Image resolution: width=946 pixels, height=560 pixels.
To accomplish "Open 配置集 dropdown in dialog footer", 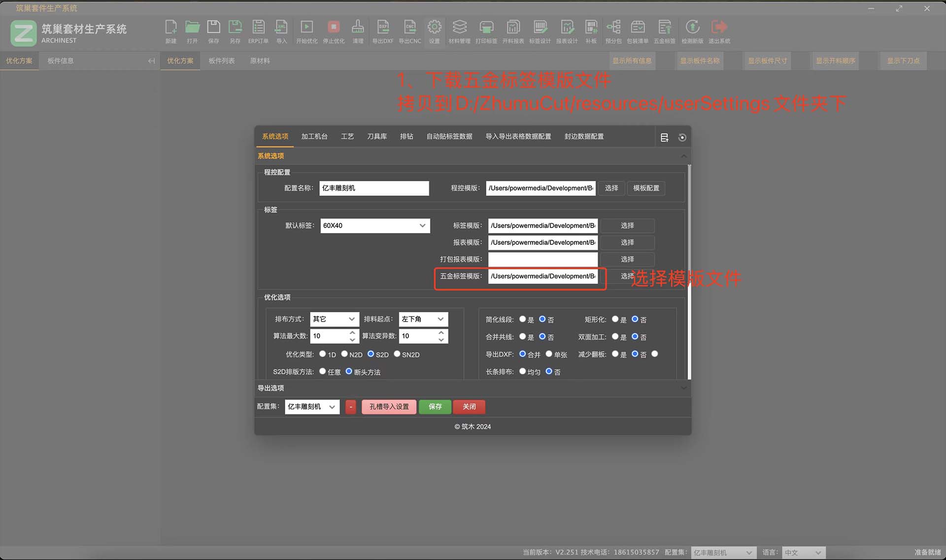I will tap(312, 406).
